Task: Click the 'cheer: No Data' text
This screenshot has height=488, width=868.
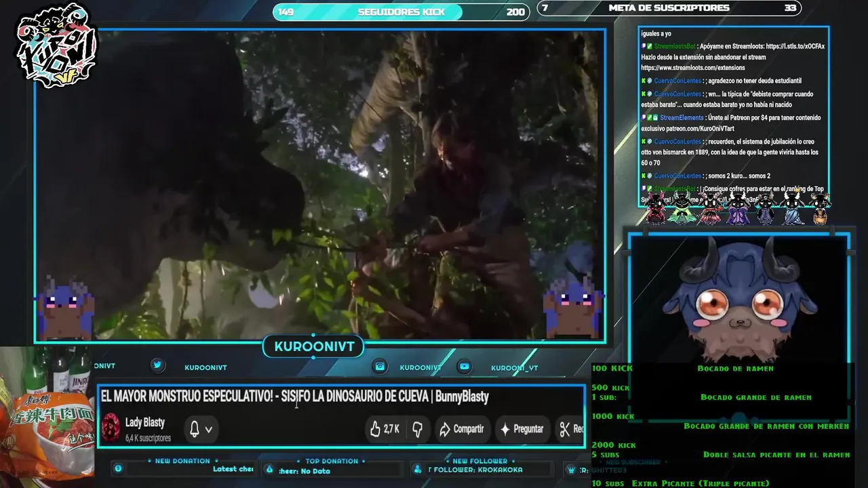Action: [304, 471]
